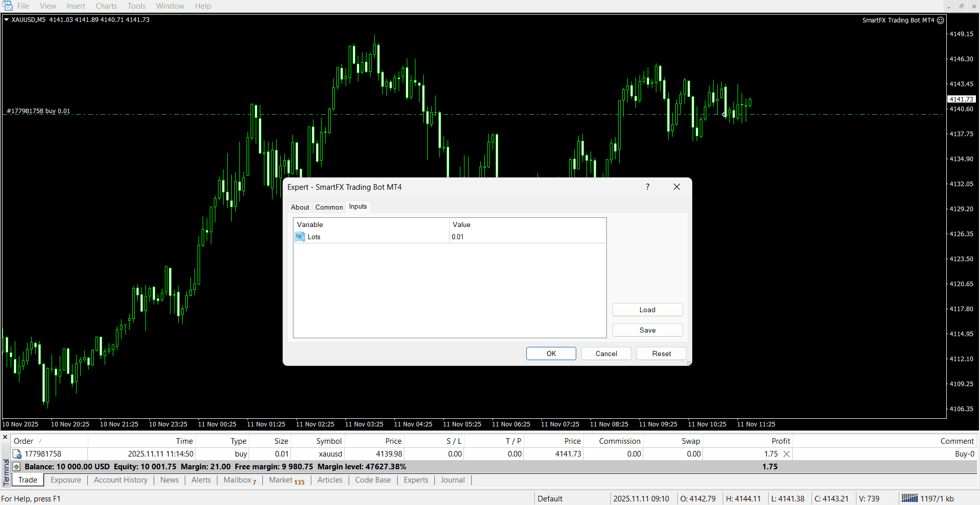Viewport: 980px width, 505px height.
Task: Click the question mark help icon in dialog
Action: point(647,187)
